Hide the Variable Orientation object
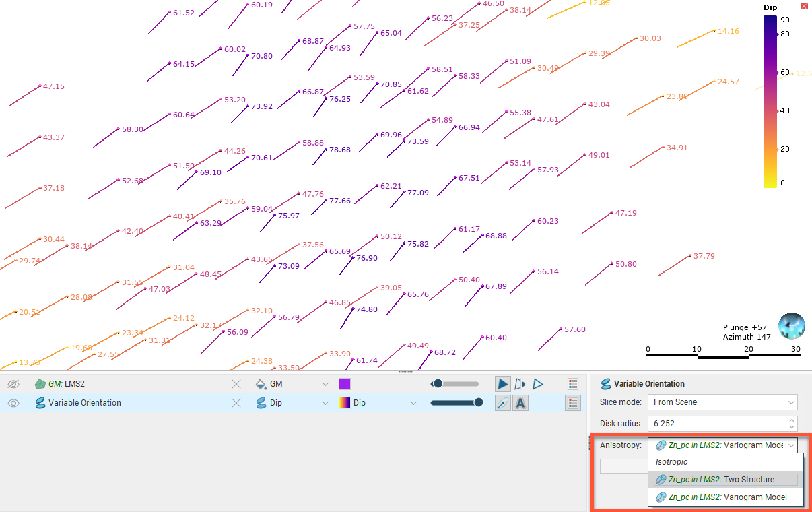Viewport: 812px width, 512px height. 13,403
